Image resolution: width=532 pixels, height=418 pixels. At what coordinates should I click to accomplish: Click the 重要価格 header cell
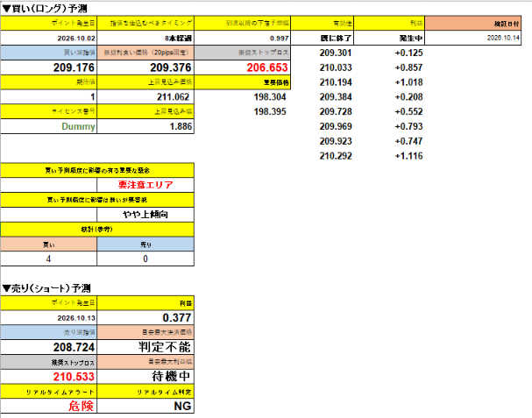click(x=242, y=82)
